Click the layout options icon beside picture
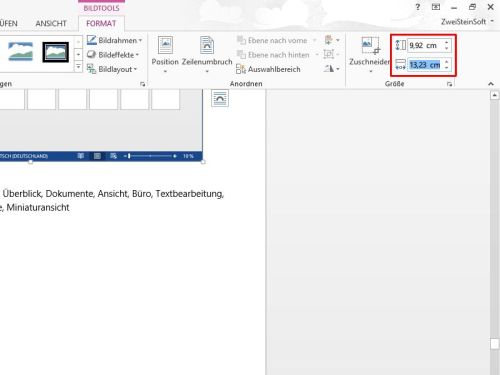Viewport: 500px width, 375px height. [220, 99]
